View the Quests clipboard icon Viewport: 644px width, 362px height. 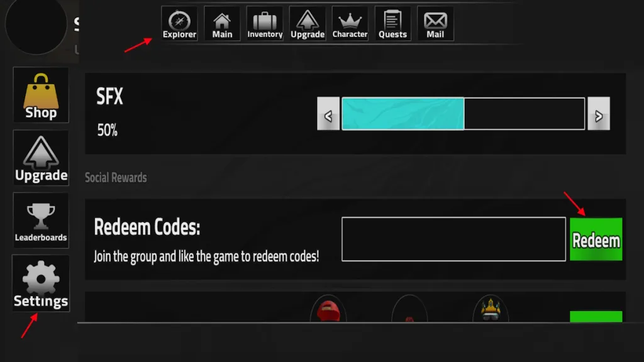point(392,24)
